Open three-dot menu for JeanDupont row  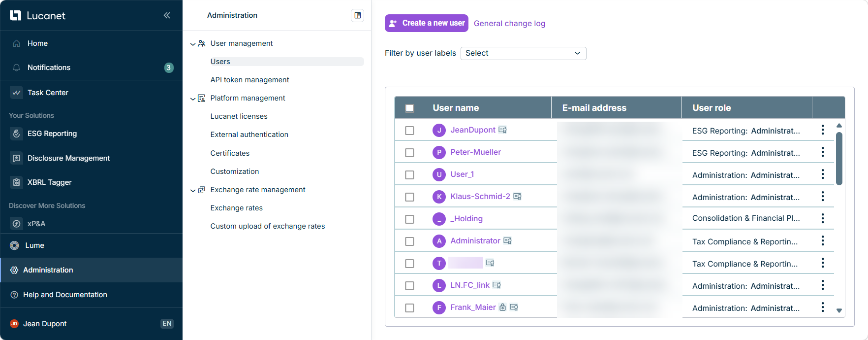point(823,130)
